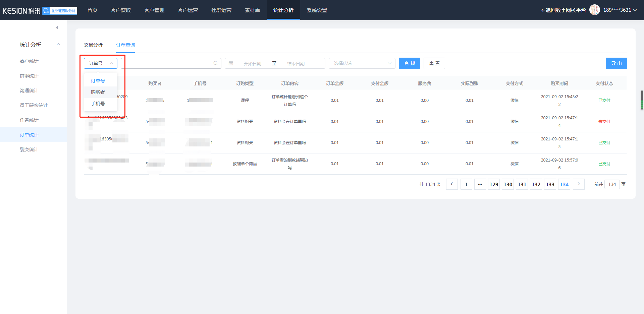Switch to the 交易分析 tab
Image resolution: width=644 pixels, height=314 pixels.
click(93, 45)
